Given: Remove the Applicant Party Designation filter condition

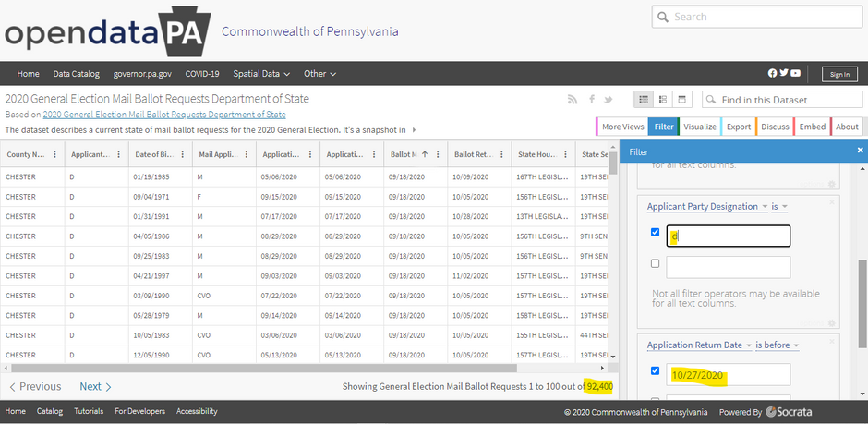Looking at the screenshot, I should tap(831, 202).
